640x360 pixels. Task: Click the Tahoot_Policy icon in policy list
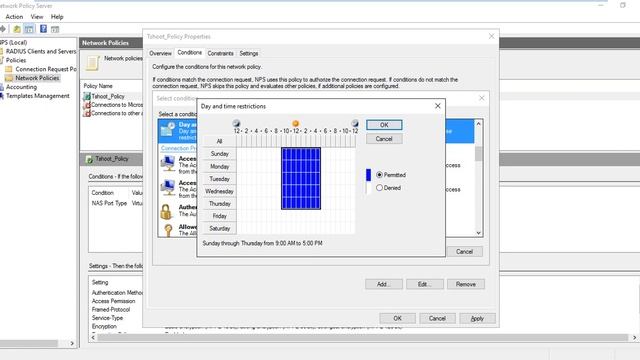pos(87,96)
